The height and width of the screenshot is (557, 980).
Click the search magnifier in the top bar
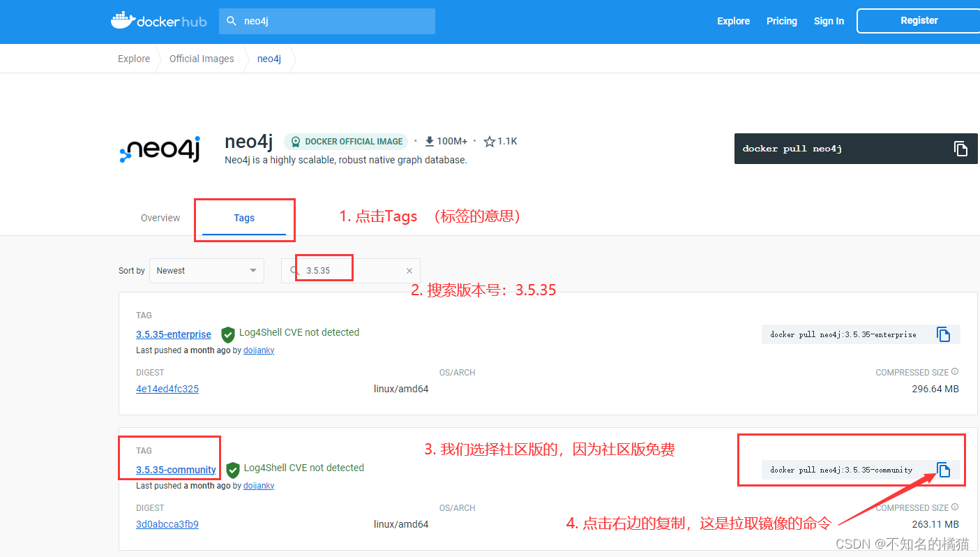(x=231, y=21)
